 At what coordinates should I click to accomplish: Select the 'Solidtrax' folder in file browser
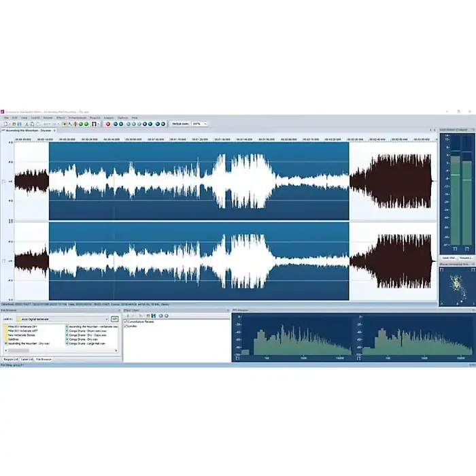(x=13, y=339)
